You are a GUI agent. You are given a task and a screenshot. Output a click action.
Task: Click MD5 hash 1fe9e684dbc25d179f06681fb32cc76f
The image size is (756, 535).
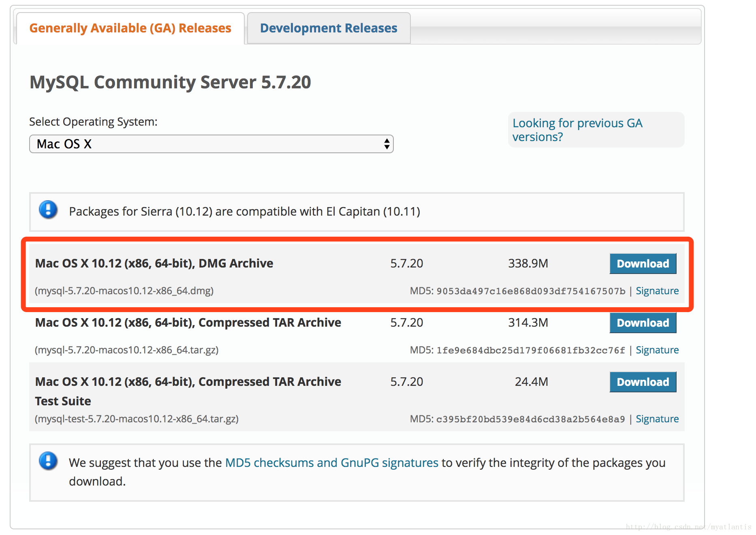pos(531,350)
